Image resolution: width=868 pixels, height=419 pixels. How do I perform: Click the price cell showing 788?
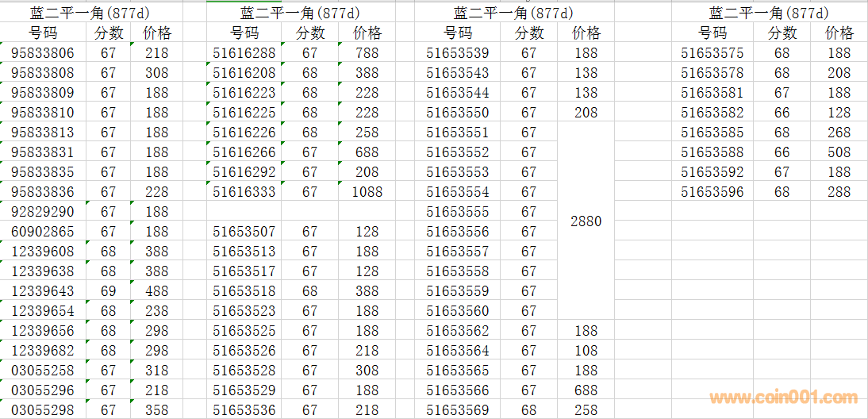[367, 53]
